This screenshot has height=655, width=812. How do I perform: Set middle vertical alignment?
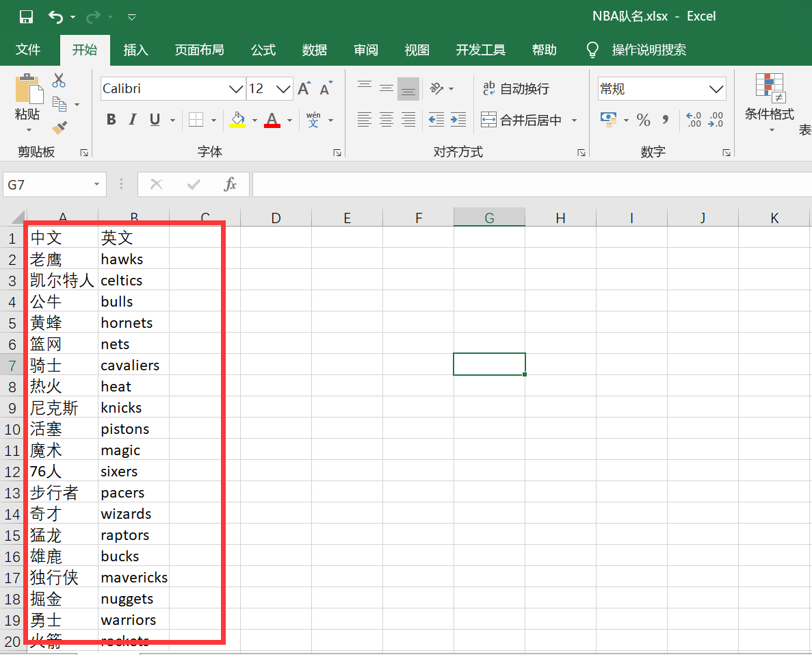387,88
